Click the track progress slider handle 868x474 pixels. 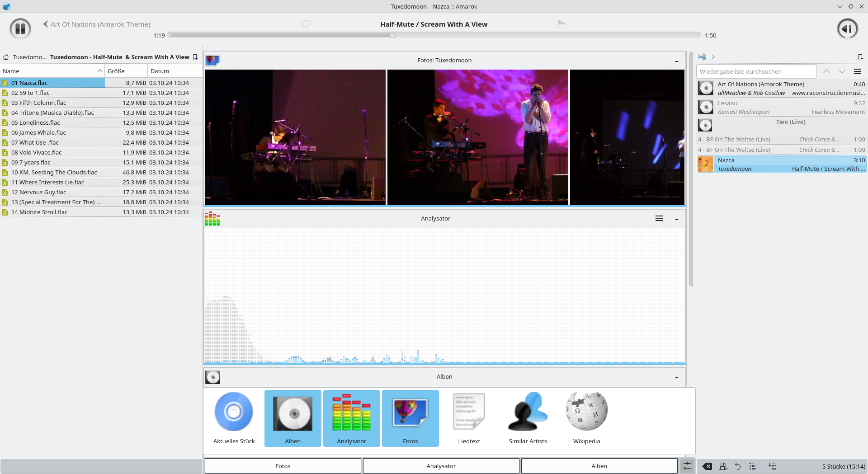pos(392,35)
